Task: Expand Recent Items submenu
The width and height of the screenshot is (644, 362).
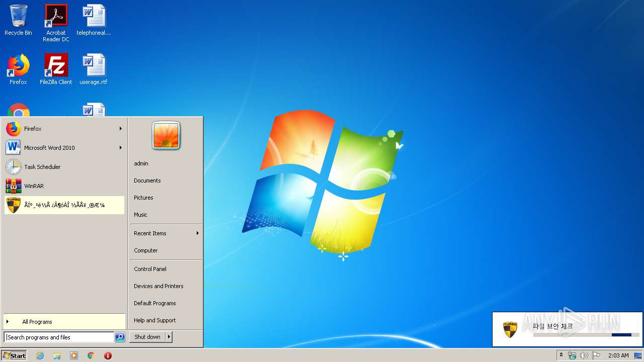Action: (x=166, y=233)
